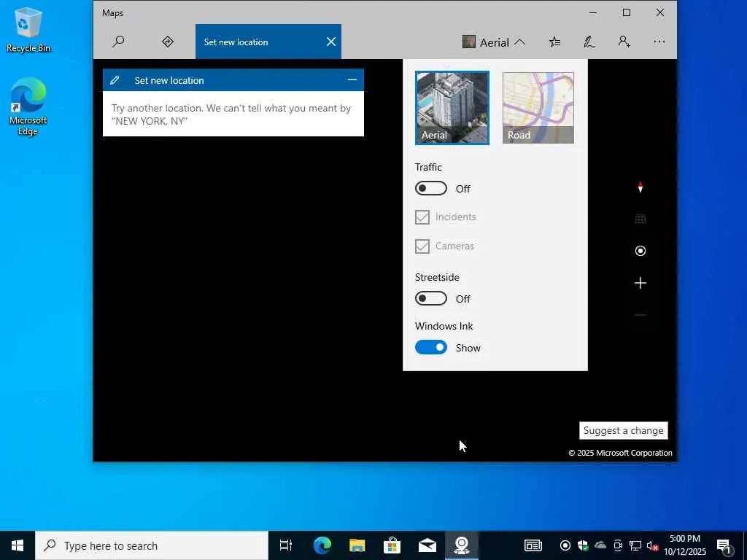Click the Windows Security tray icon
The image size is (747, 560).
click(583, 545)
